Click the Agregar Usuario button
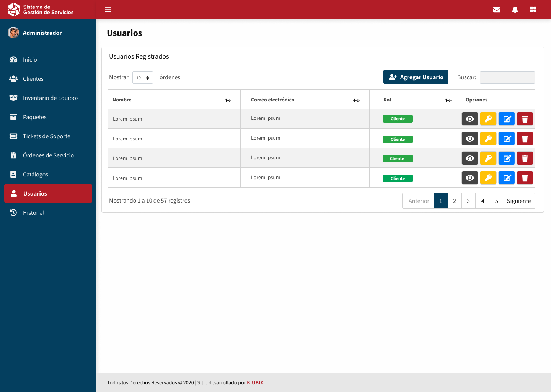This screenshot has height=392, width=551. pos(416,77)
